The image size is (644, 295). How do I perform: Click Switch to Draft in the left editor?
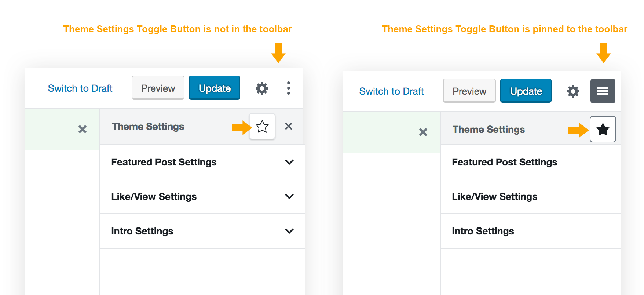click(80, 88)
